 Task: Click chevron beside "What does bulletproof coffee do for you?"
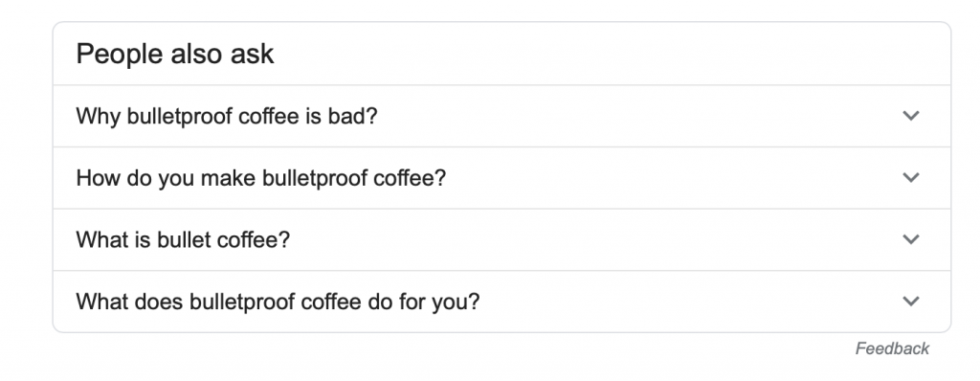911,302
